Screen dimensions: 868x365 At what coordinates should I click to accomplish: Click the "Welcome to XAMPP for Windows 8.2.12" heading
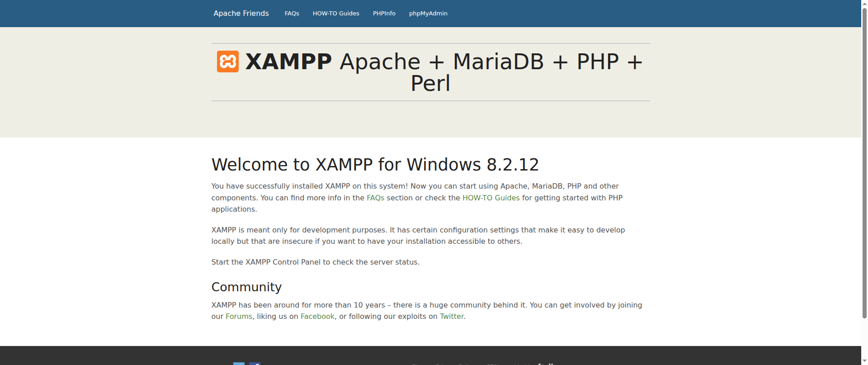click(375, 165)
